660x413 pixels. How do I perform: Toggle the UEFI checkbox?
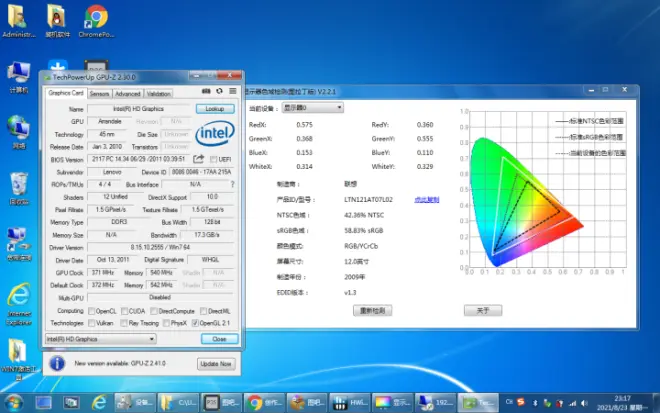[x=213, y=159]
